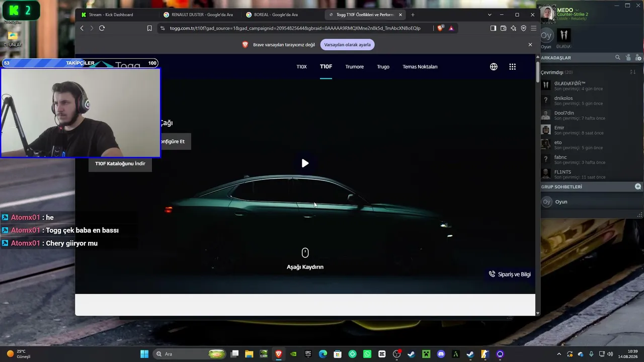Open the Brave Shields lion icon
Viewport: 644px width, 362px height.
[441, 28]
